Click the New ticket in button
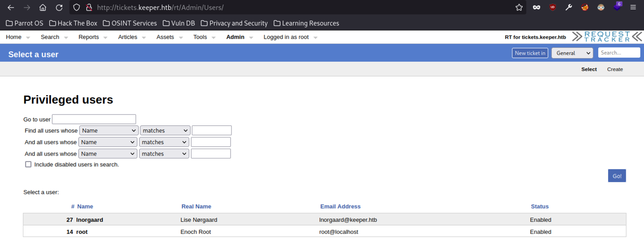This screenshot has width=644, height=246. point(530,53)
